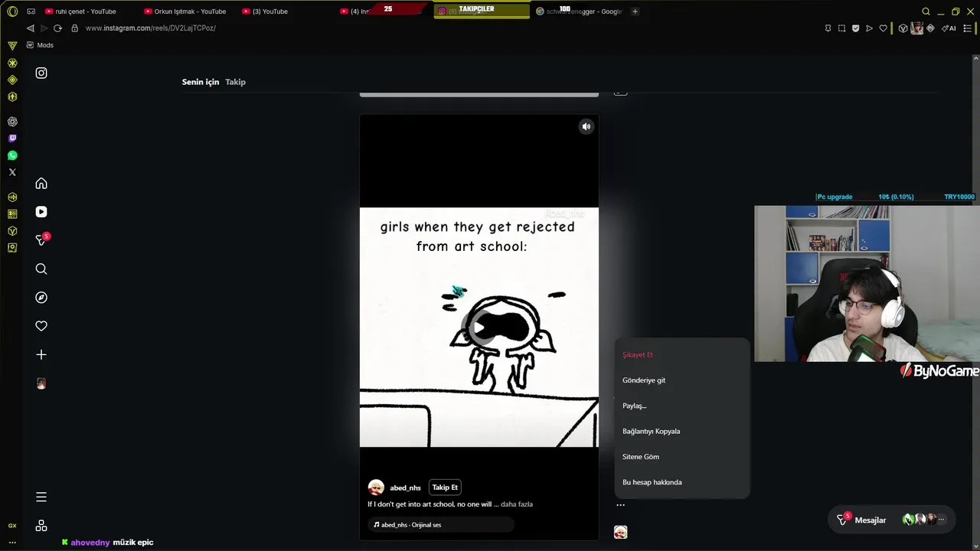
Task: Follow abed_nhs with 'Takip Et'
Action: [x=445, y=487]
